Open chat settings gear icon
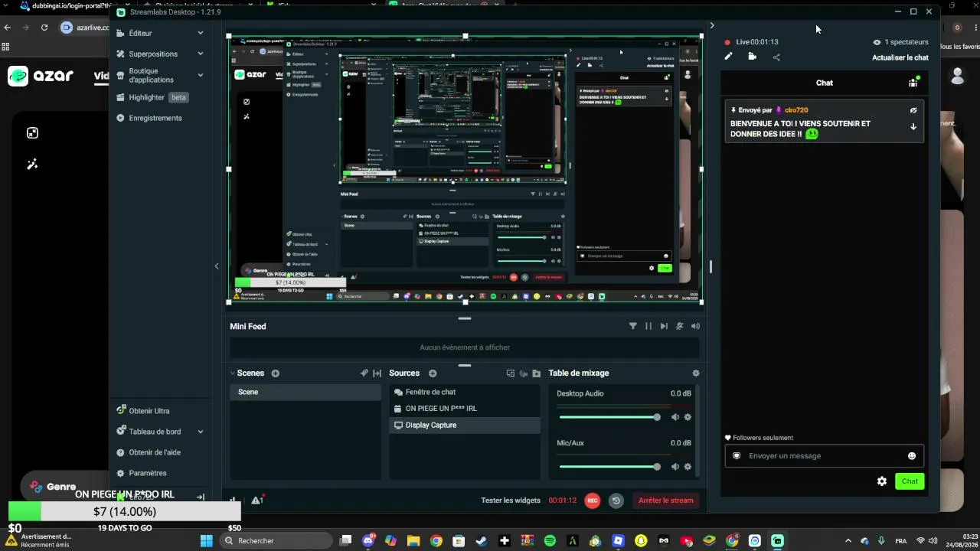 (x=882, y=481)
